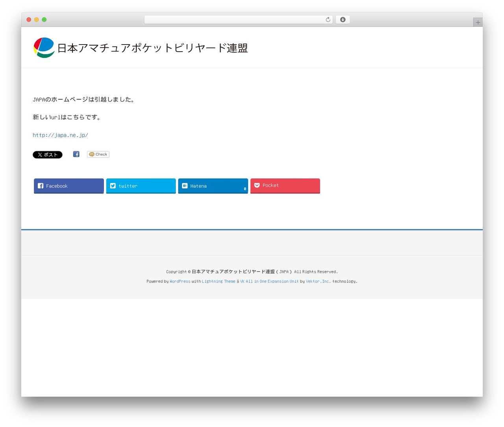Maximize the window with the green button
The width and height of the screenshot is (504, 427).
click(44, 20)
